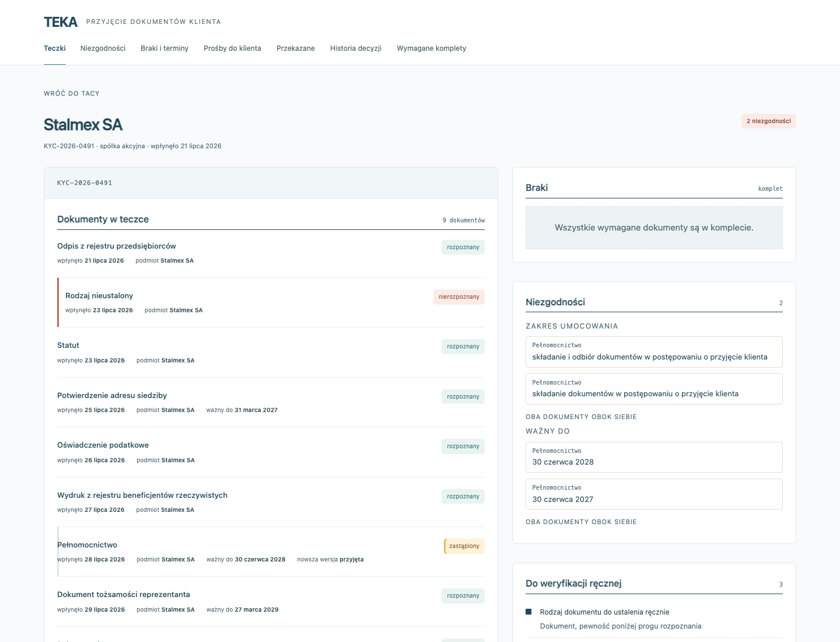840x642 pixels.
Task: Click the nierozpoznany status badge
Action: tap(459, 297)
